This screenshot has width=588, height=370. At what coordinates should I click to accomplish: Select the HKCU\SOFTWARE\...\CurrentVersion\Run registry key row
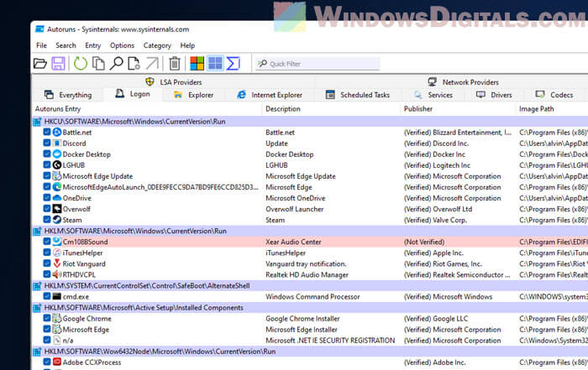[310, 122]
